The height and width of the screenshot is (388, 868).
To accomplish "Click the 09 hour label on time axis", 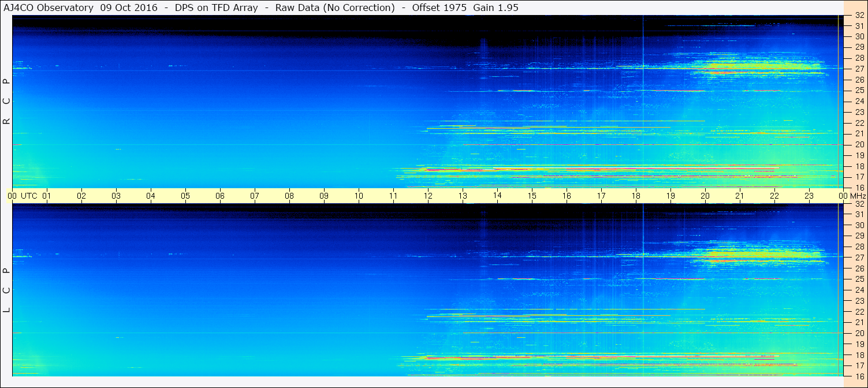I will (x=324, y=196).
